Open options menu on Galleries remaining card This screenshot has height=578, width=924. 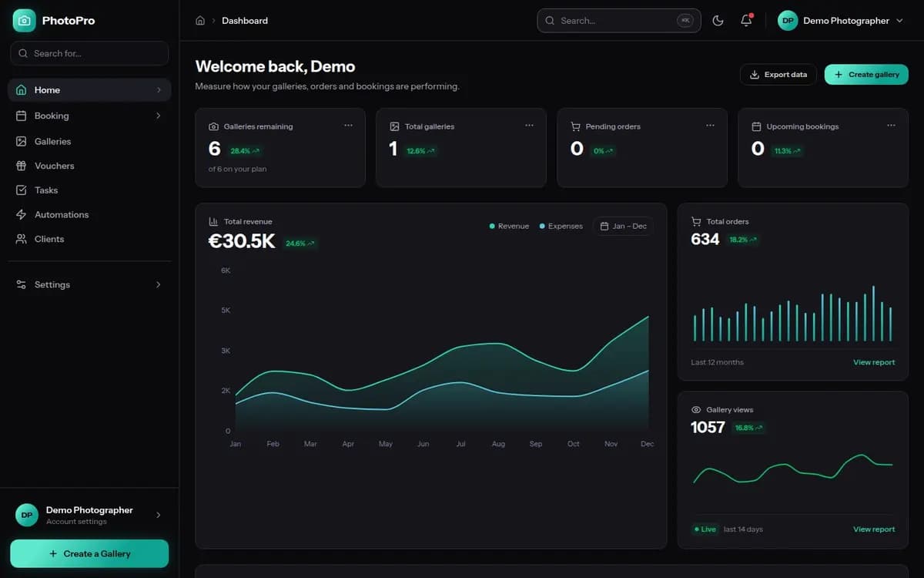[348, 126]
